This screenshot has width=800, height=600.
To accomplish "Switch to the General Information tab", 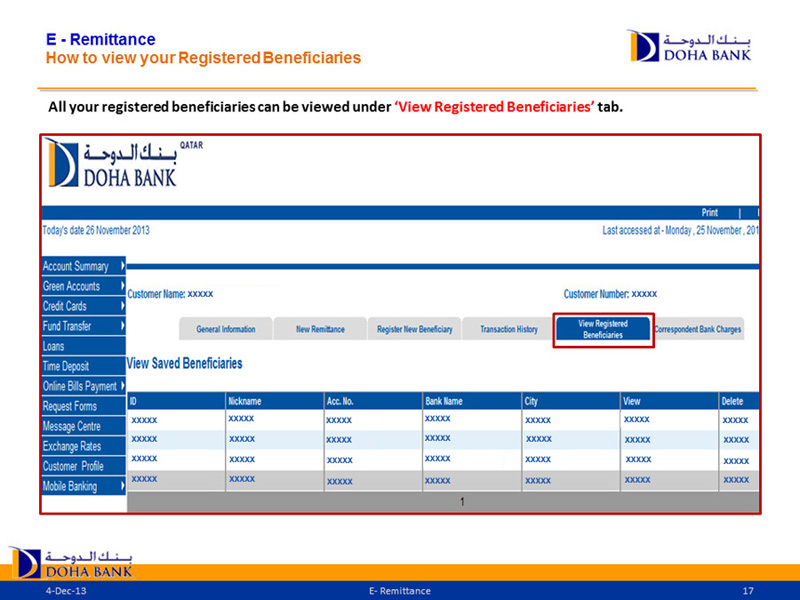I will coord(226,330).
